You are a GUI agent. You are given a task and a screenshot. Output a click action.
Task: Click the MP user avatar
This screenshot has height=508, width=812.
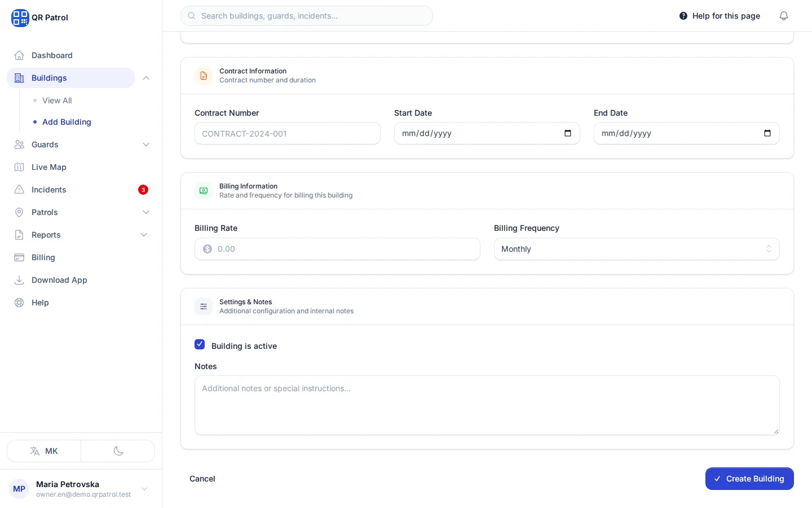[19, 489]
